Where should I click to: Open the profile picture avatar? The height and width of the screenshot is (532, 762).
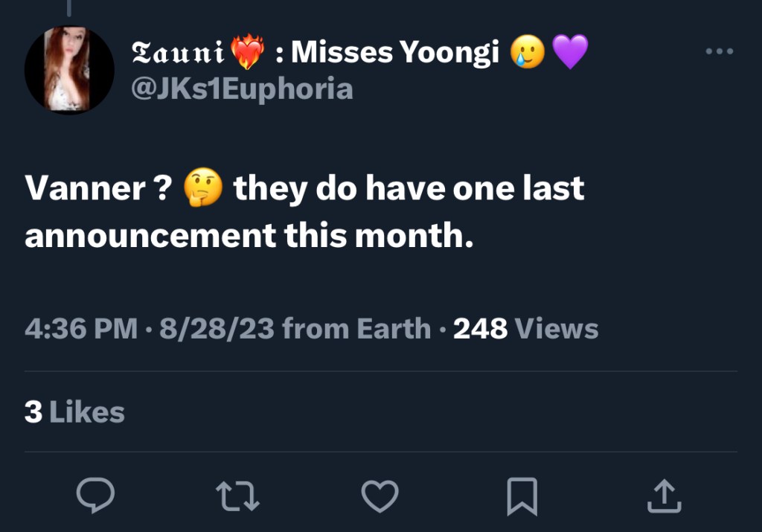[68, 70]
